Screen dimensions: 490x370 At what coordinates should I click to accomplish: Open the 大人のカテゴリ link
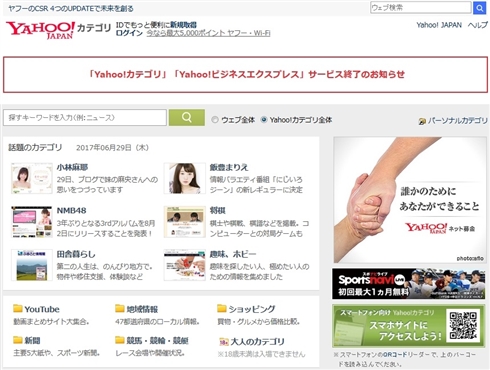pos(257,342)
